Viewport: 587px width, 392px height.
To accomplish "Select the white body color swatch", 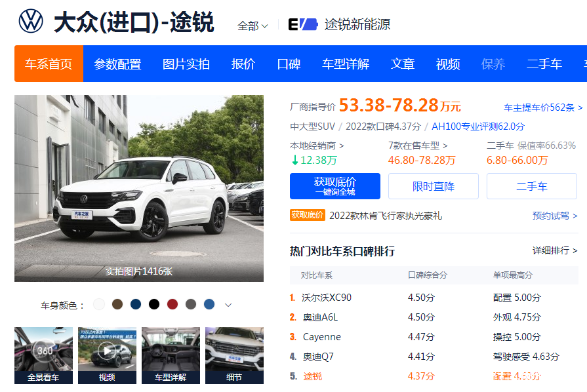I will (99, 304).
